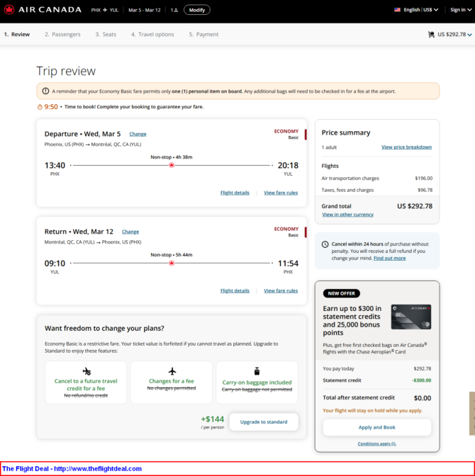Click the 20:18 YUL arrival time

(288, 166)
